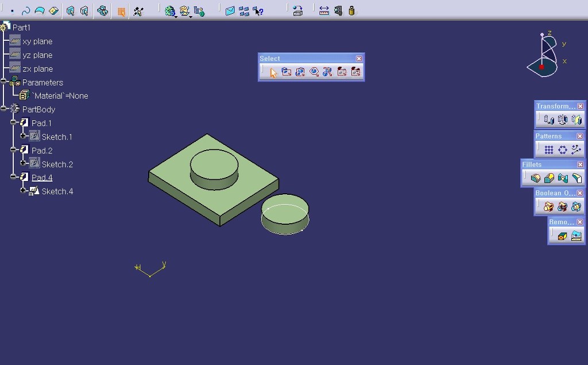Click the What's This help cursor icon
The width and height of the screenshot is (588, 365).
click(x=258, y=10)
